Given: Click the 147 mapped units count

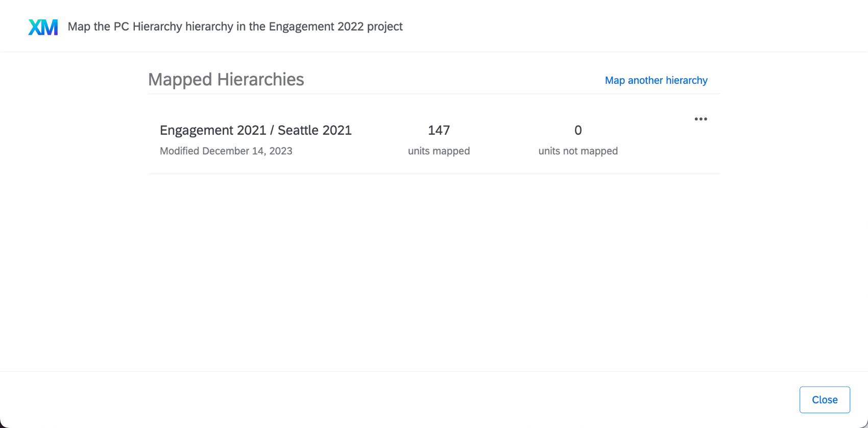Looking at the screenshot, I should pyautogui.click(x=439, y=130).
